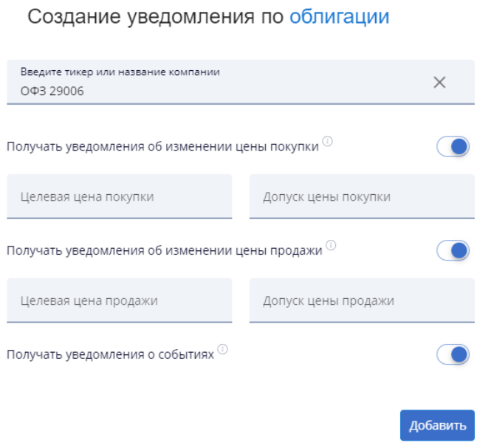480x448 pixels.
Task: Disable purchase price change notifications toggle
Action: tap(453, 147)
